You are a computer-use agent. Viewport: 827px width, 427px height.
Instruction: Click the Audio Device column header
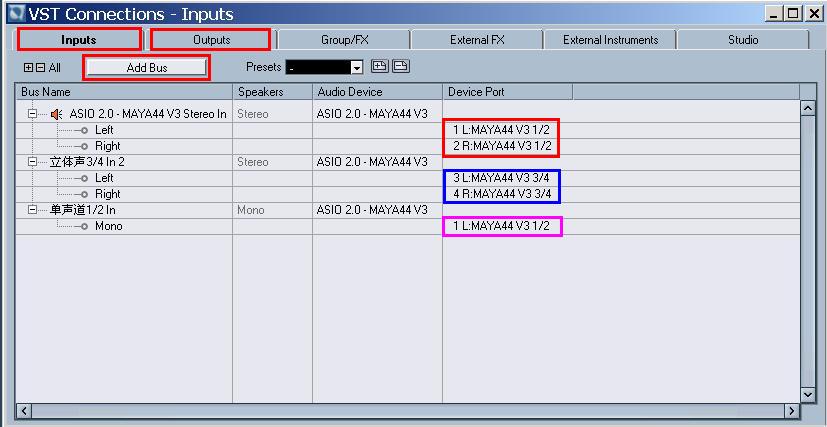point(378,92)
